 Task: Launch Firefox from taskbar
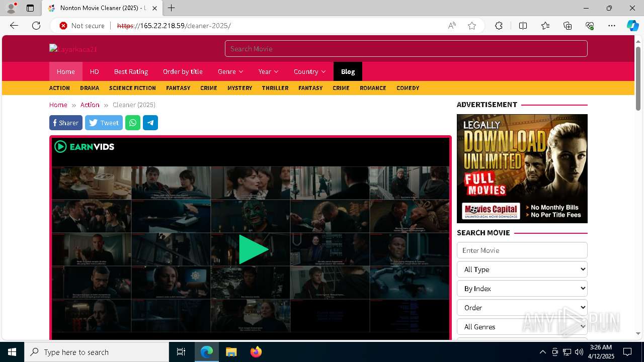[256, 352]
